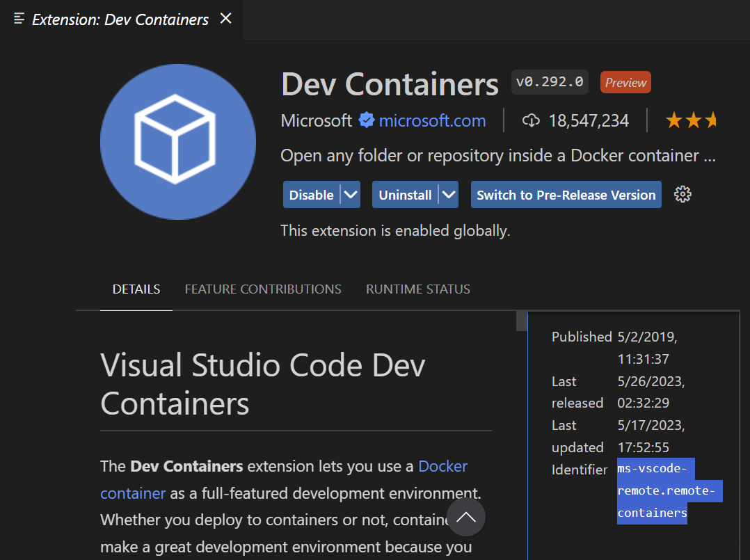
Task: Click the v0.292.0 version badge
Action: (x=550, y=82)
